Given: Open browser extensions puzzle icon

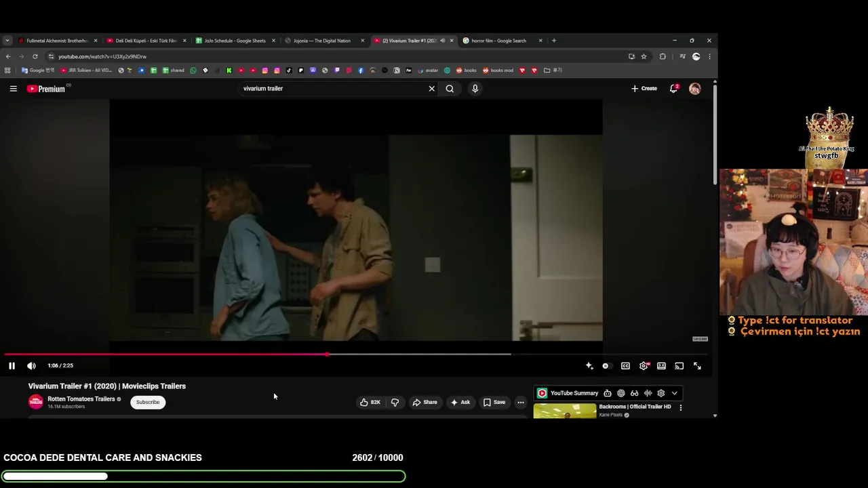Looking at the screenshot, I should click(663, 56).
